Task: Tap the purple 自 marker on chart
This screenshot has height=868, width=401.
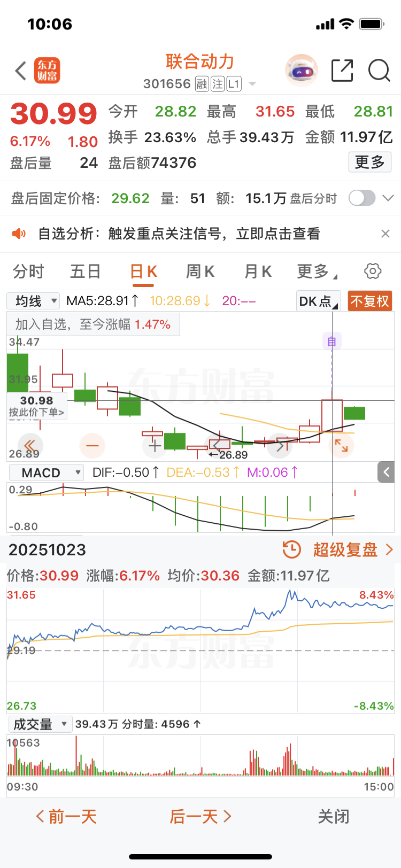Action: (x=331, y=342)
